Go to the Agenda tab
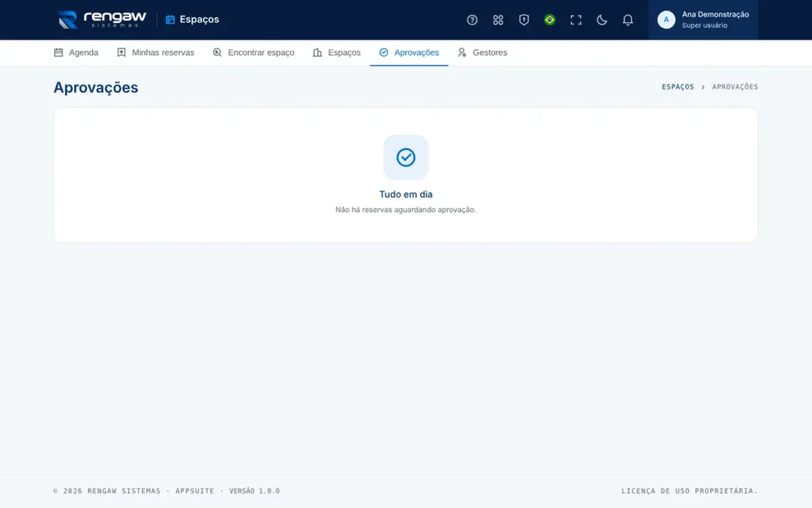 [75, 52]
